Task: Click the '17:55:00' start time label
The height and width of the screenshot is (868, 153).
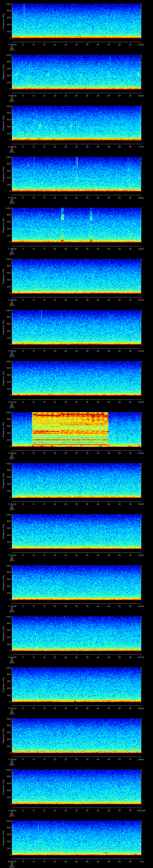Action: (x=12, y=606)
